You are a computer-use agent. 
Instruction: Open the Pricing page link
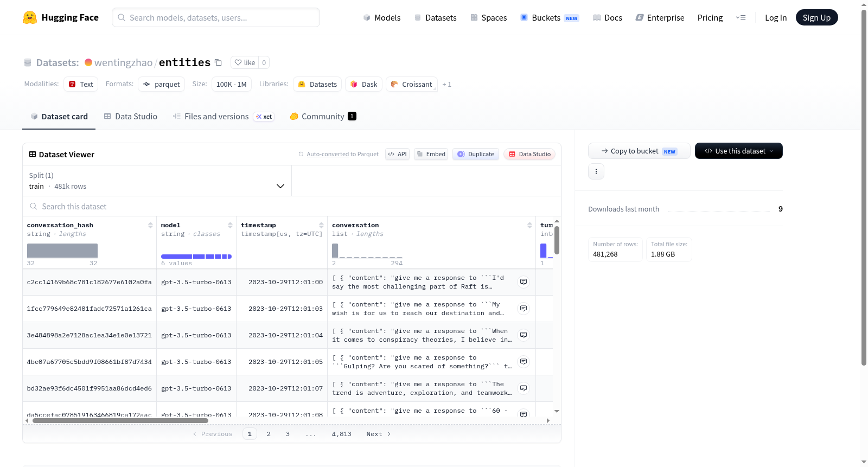pos(710,18)
